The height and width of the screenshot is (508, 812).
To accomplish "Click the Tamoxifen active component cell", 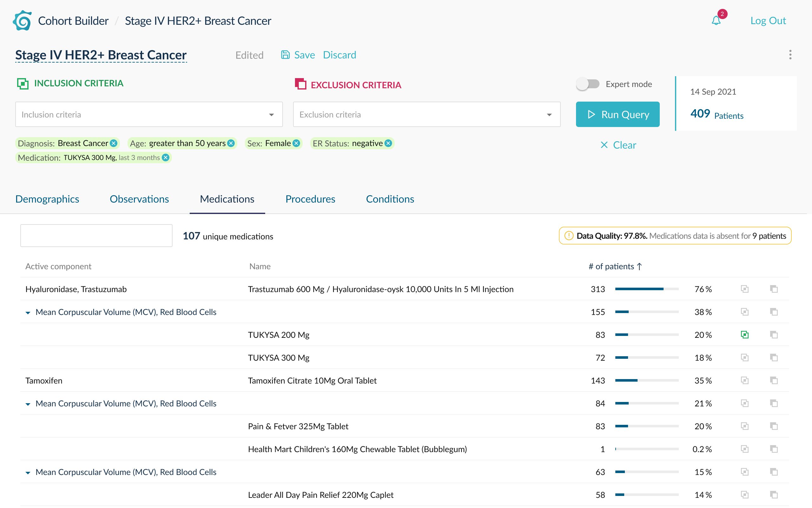I will click(44, 380).
